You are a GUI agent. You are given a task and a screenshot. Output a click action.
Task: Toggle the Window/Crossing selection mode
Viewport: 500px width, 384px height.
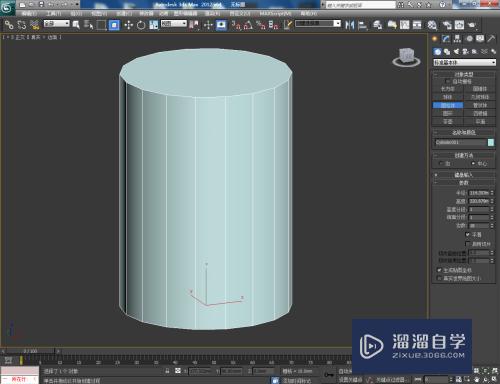coord(114,25)
